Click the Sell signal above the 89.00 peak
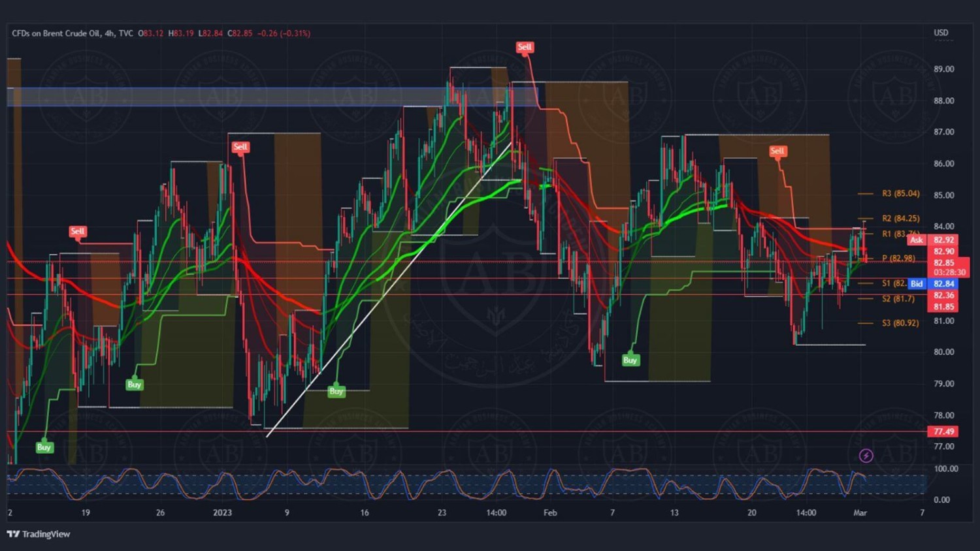The image size is (980, 551). coord(525,47)
